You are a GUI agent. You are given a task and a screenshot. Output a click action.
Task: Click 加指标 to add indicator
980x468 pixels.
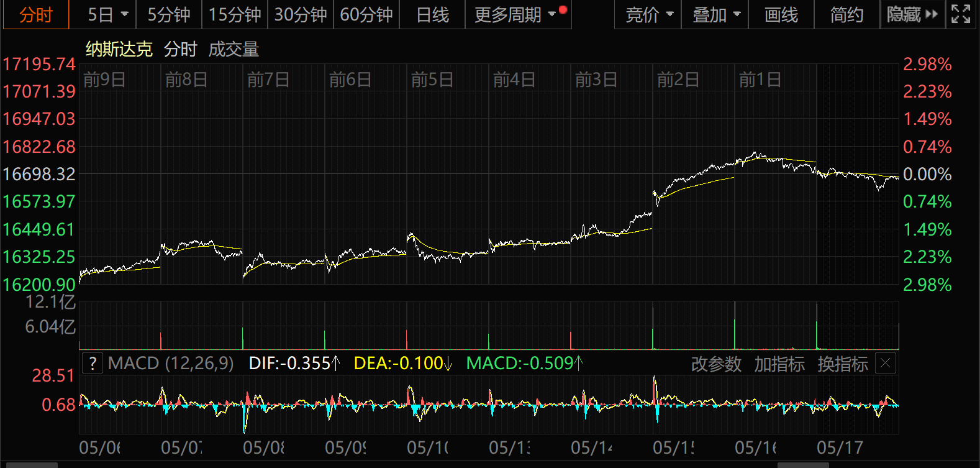(x=779, y=364)
